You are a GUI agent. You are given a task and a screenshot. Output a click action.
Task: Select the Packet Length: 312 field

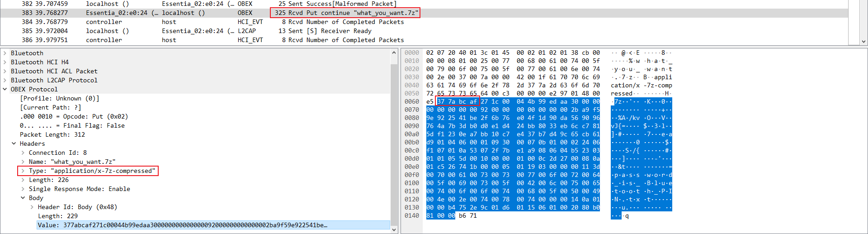(52, 134)
